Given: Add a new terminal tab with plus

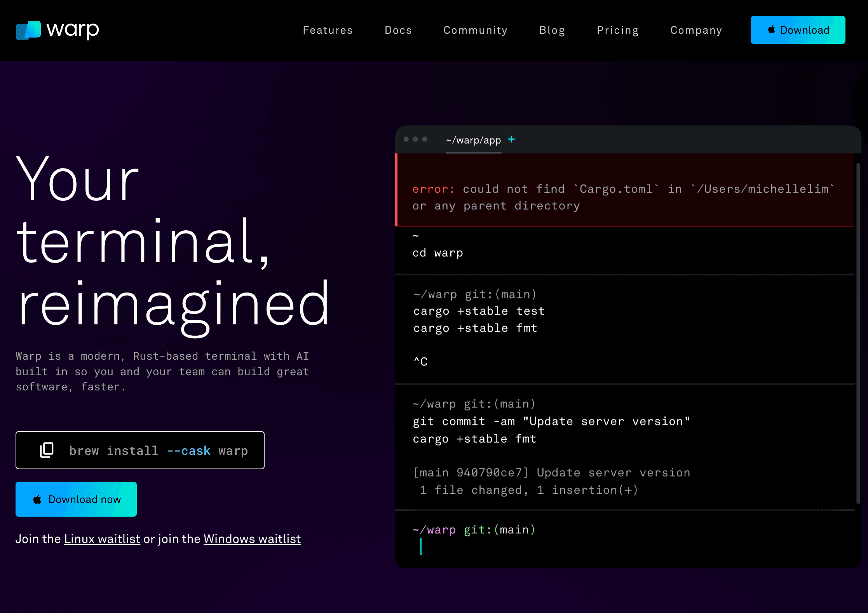Looking at the screenshot, I should coord(511,139).
